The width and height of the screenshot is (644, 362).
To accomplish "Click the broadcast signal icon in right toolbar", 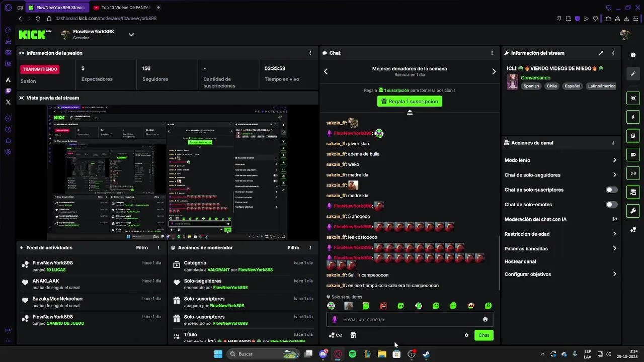I will pyautogui.click(x=633, y=173).
